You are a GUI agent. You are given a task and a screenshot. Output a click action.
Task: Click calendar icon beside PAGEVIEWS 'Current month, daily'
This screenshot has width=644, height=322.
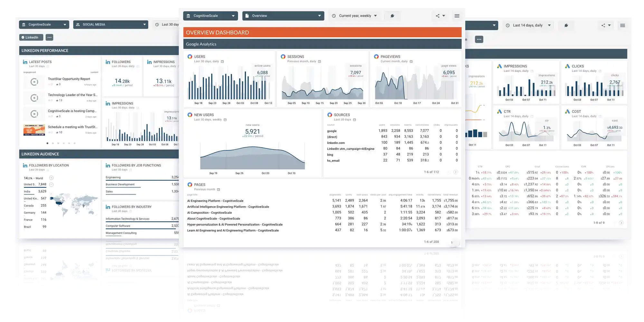[x=411, y=62]
